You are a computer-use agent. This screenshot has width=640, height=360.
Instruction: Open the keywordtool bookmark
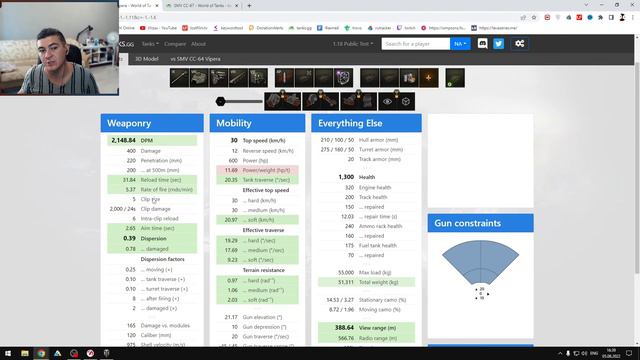click(x=228, y=28)
